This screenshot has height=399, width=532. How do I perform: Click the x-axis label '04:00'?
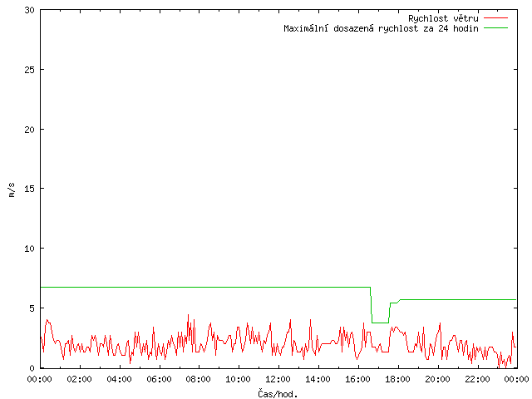[x=119, y=379]
